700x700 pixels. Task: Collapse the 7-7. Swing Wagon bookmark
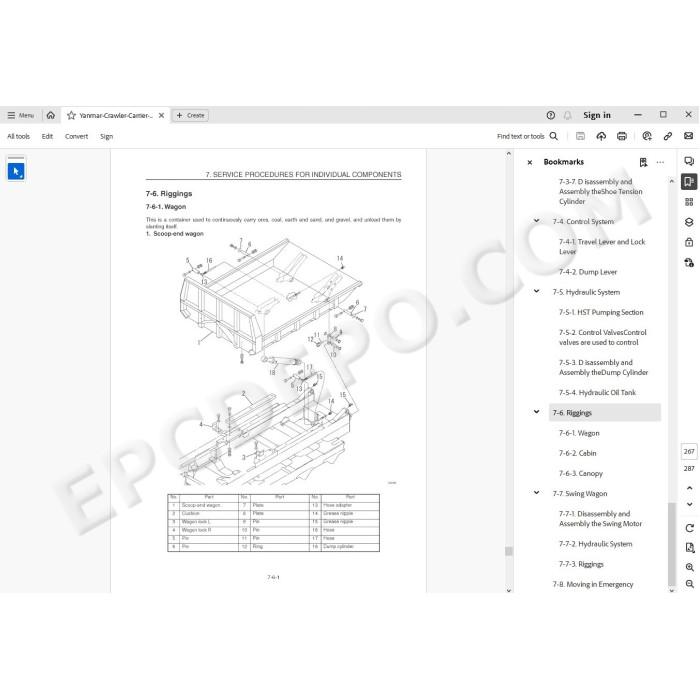tap(537, 493)
